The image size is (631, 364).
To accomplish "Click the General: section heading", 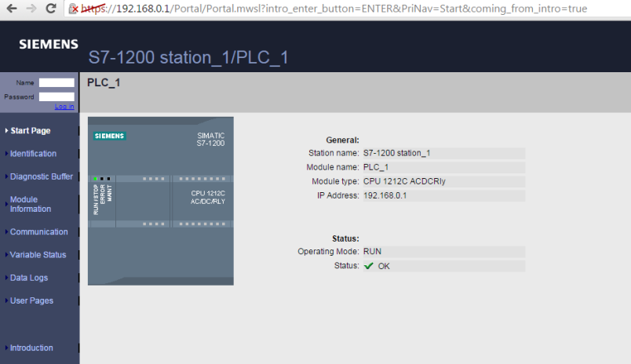I will [x=342, y=140].
